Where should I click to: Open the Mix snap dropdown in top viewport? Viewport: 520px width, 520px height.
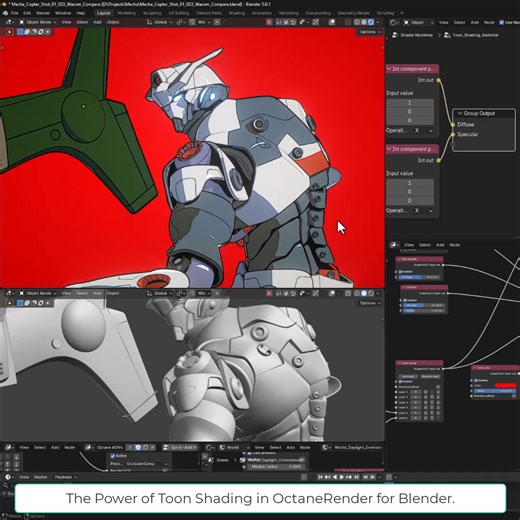(x=203, y=22)
